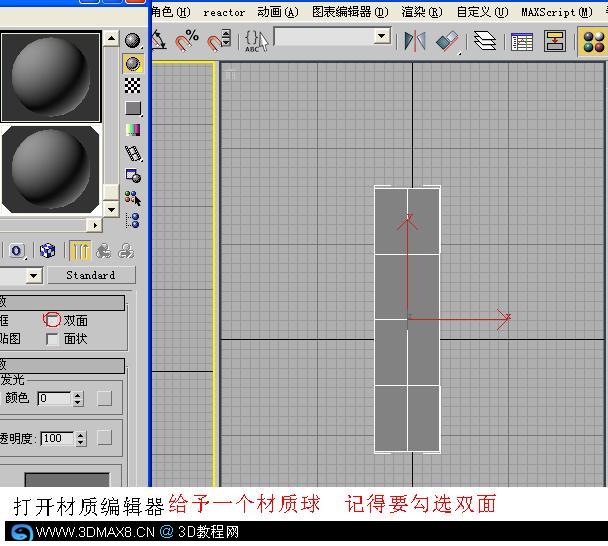608x546 pixels.
Task: Open the 图表编辑器 (D) menu
Action: (350, 12)
